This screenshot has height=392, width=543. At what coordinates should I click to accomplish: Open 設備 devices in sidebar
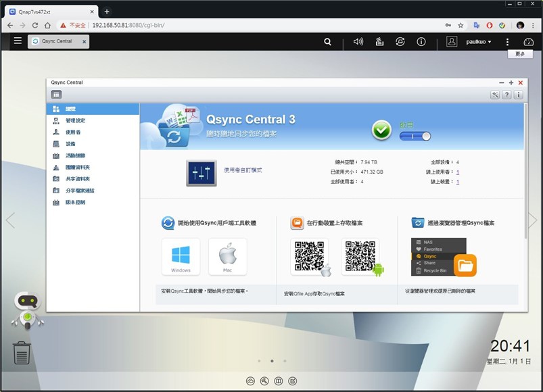click(x=93, y=144)
